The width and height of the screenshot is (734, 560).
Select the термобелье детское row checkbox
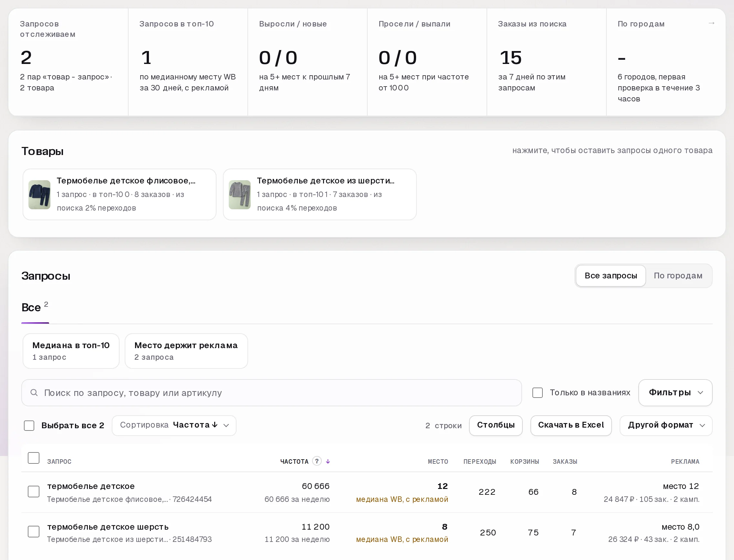(x=33, y=491)
